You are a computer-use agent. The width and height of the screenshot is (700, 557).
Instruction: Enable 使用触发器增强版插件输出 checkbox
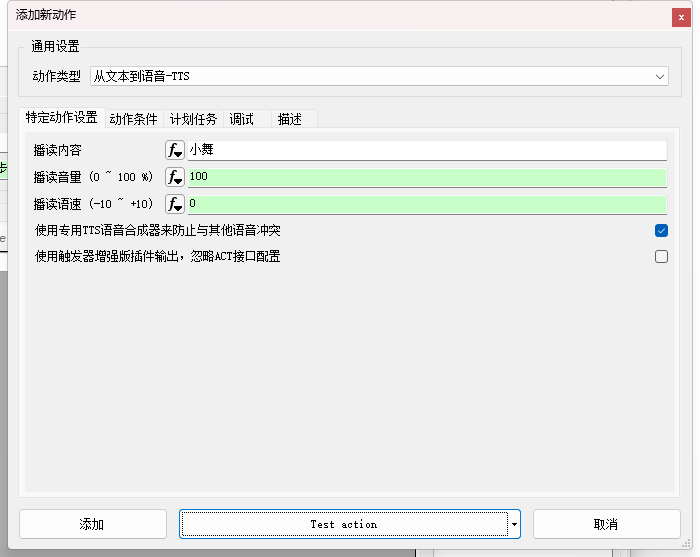[661, 257]
